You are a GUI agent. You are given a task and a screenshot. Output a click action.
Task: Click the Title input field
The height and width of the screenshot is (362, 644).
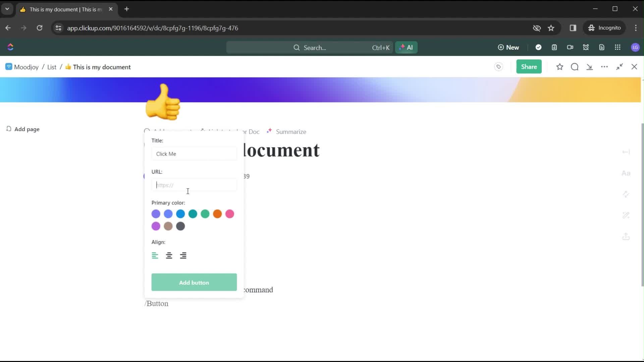(x=194, y=154)
